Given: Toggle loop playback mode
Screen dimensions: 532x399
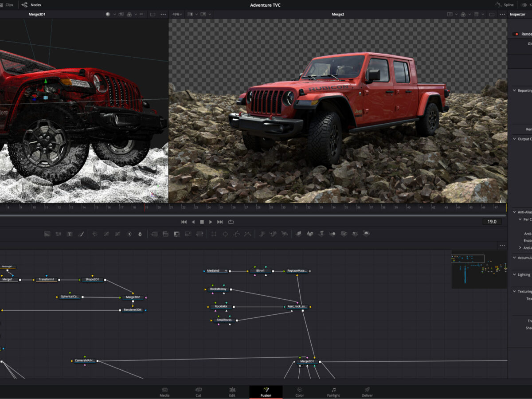Looking at the screenshot, I should (x=231, y=222).
